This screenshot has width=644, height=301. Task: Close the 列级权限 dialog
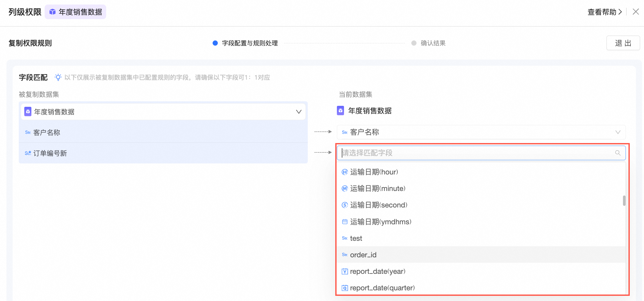(636, 12)
